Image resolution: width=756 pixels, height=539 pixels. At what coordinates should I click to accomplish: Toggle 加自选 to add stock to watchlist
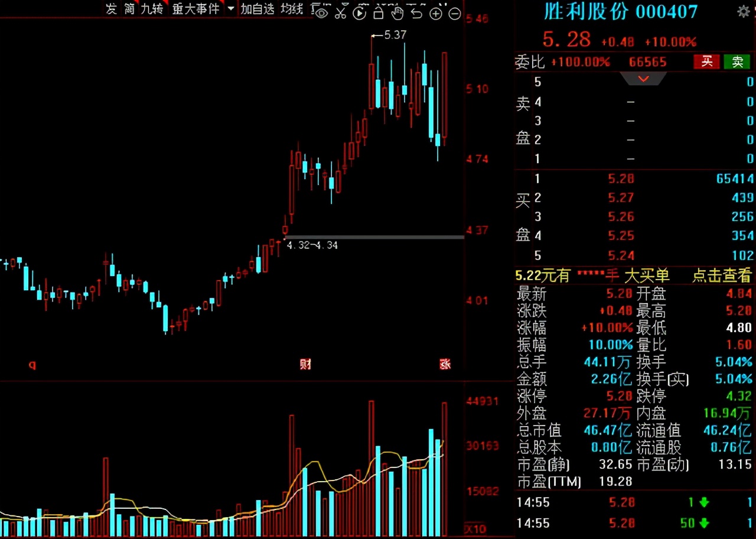[x=258, y=9]
